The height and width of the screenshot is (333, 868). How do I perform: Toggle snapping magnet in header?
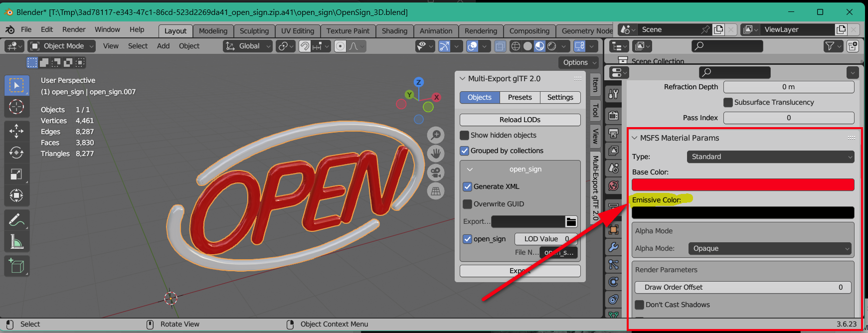point(305,46)
